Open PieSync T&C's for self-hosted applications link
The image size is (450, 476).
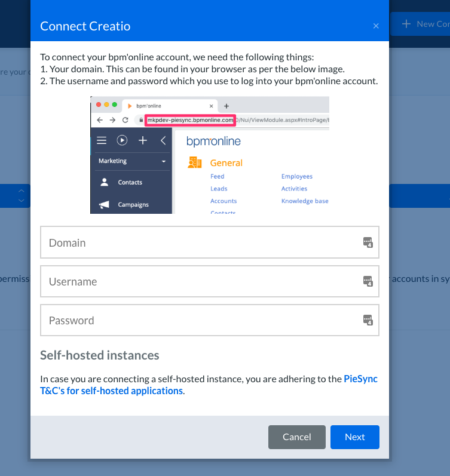pyautogui.click(x=209, y=385)
